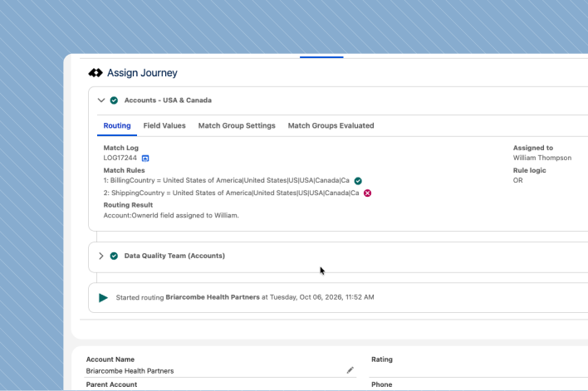
Task: Click the LOG17244 text
Action: (x=120, y=158)
